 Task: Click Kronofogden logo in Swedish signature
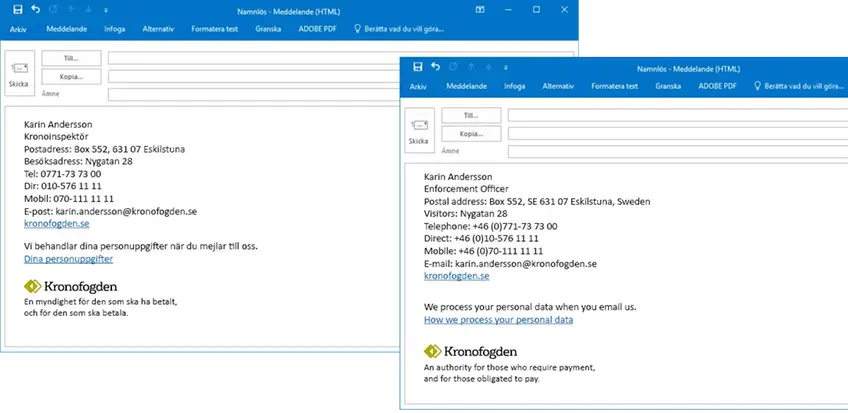70,287
